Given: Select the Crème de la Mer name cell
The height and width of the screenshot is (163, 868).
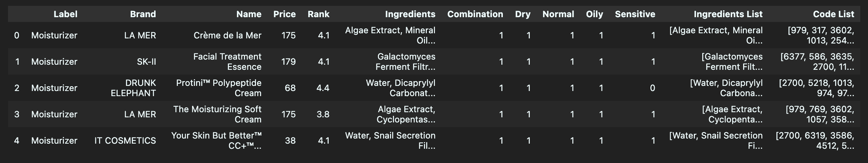Looking at the screenshot, I should click(227, 35).
